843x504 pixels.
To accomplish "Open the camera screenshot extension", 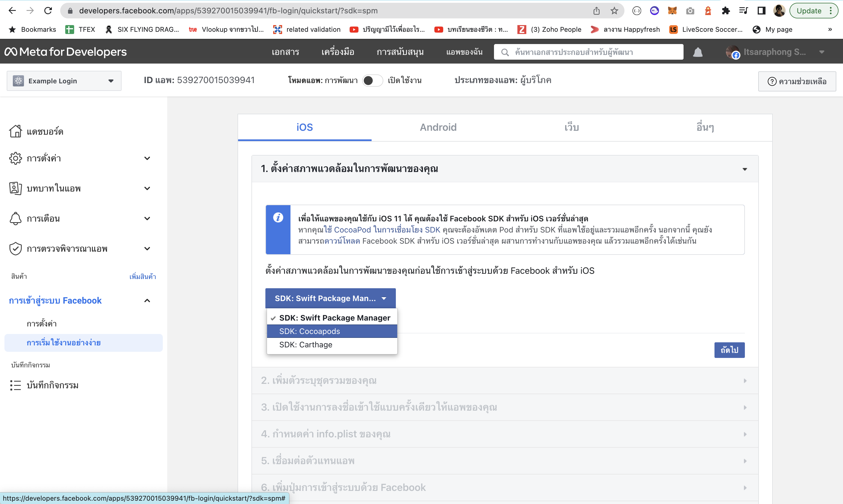I will (690, 11).
